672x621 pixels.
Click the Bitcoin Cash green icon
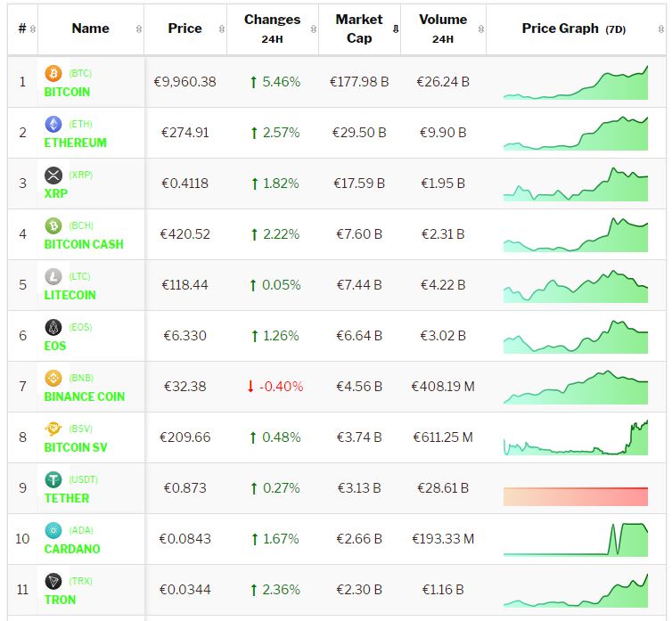tap(53, 225)
